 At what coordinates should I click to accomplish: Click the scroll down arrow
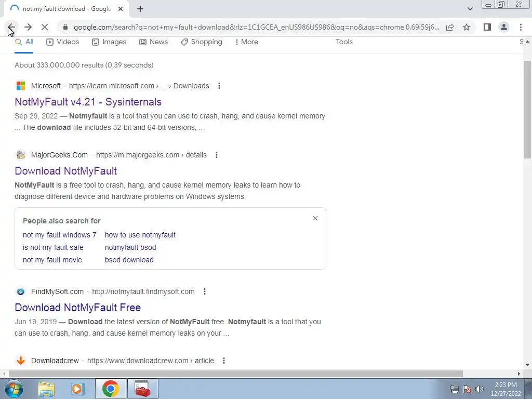click(527, 365)
